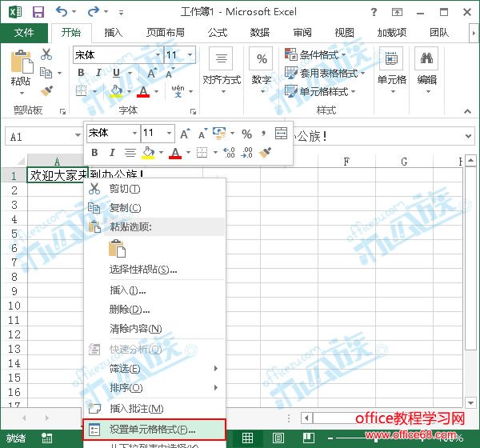The width and height of the screenshot is (480, 448).
Task: Collapse the ribbon with the up chevron
Action: [x=467, y=111]
